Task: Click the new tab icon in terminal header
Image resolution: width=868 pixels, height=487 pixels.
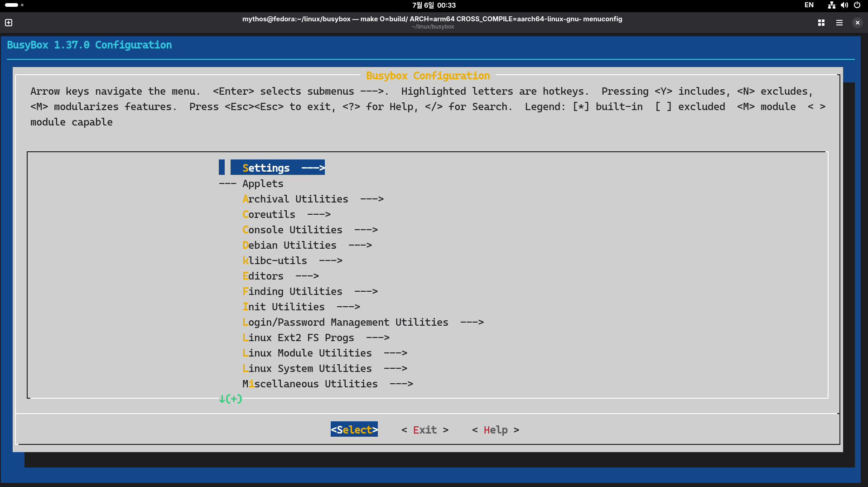Action: point(9,23)
